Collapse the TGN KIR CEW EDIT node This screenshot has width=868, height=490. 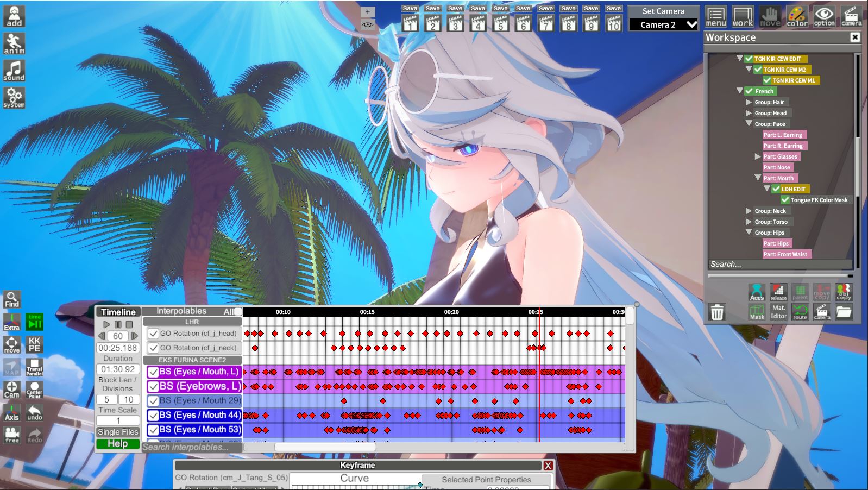point(739,58)
